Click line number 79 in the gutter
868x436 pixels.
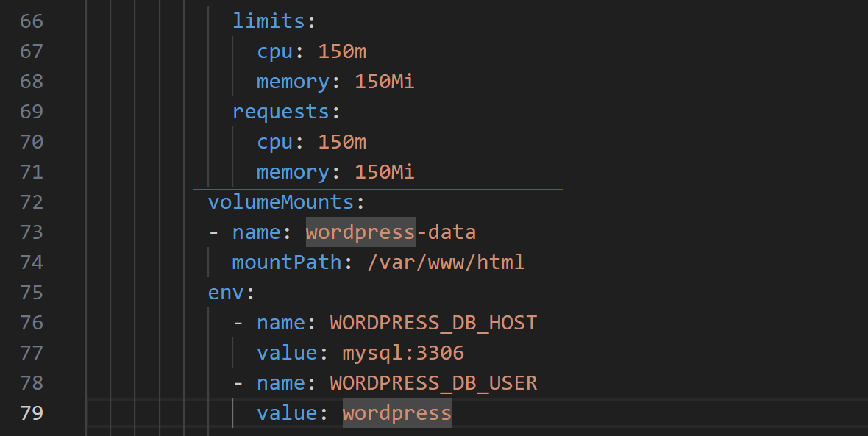point(32,413)
